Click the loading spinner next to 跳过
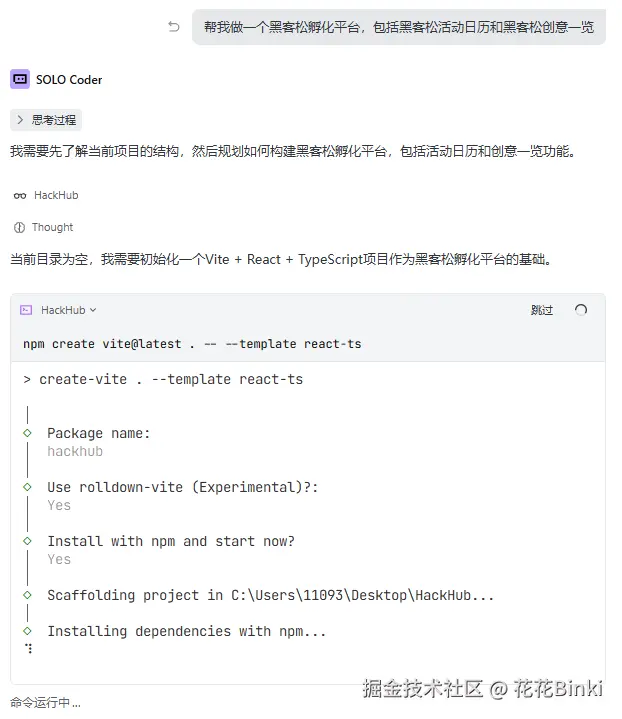The width and height of the screenshot is (622, 719). coord(581,310)
